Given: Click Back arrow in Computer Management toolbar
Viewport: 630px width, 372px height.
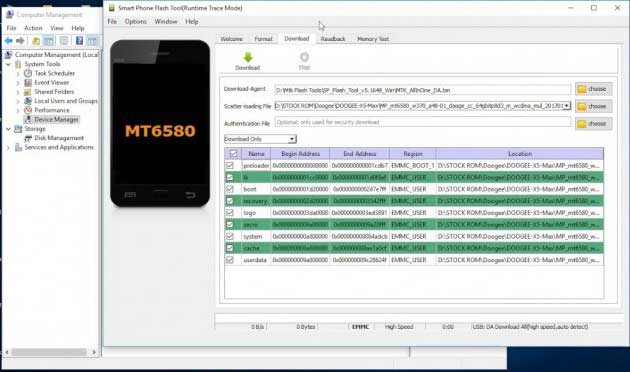Looking at the screenshot, I should pos(8,41).
